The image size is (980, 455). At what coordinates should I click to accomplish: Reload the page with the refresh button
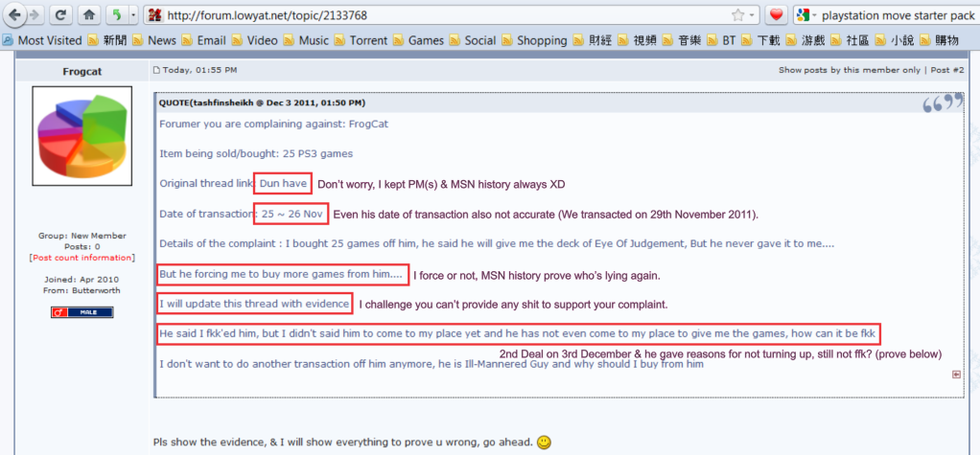(x=60, y=15)
